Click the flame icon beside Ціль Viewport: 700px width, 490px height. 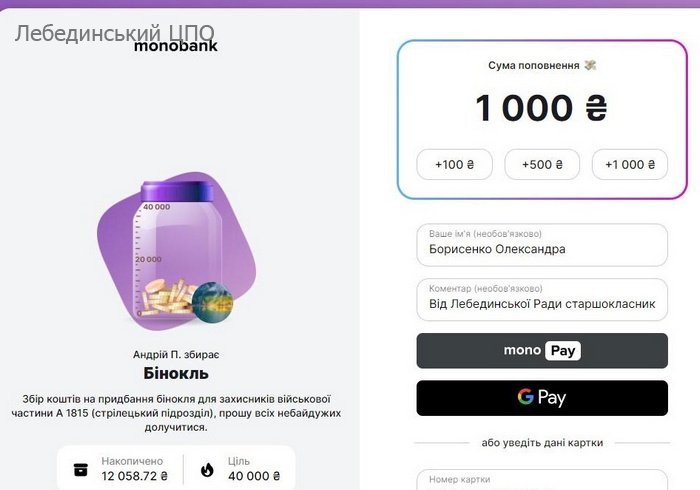207,469
